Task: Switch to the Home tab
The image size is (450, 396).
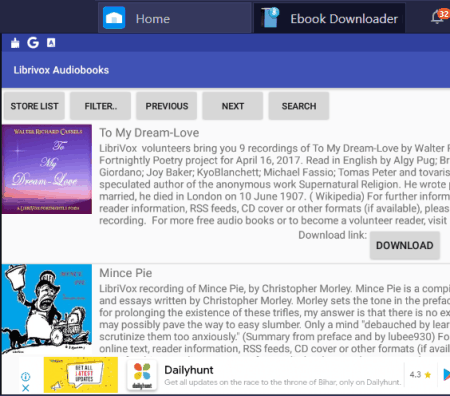Action: [x=174, y=18]
